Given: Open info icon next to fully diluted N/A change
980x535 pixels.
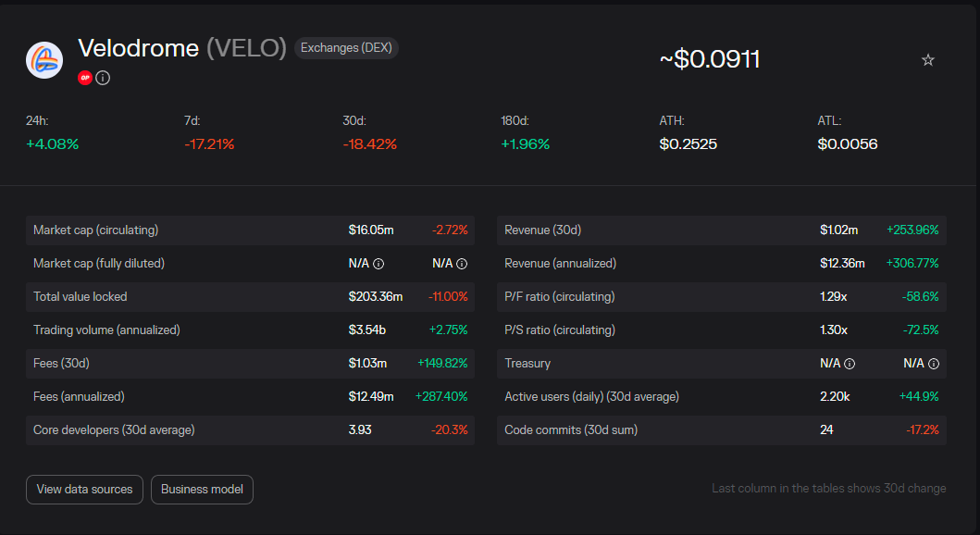Looking at the screenshot, I should [462, 264].
